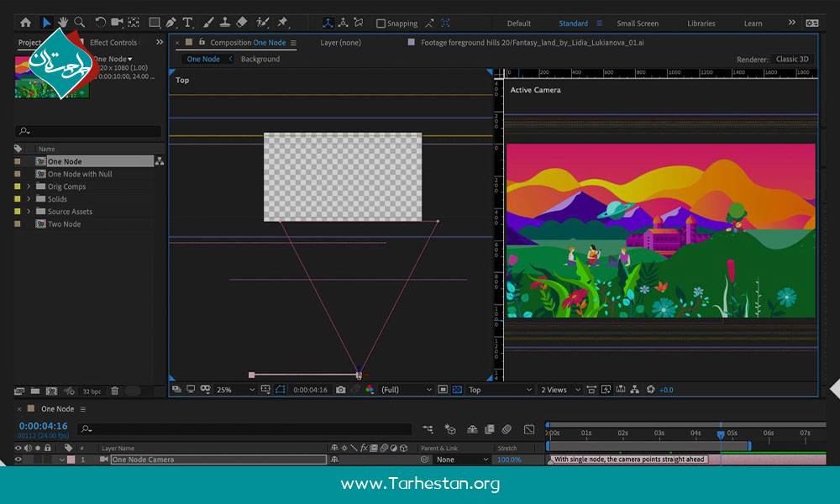840x504 pixels.
Task: Switch to World Axis mode
Action: tap(343, 23)
